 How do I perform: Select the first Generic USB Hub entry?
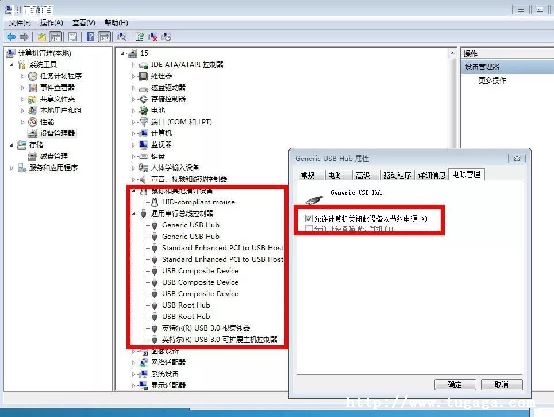tap(191, 225)
